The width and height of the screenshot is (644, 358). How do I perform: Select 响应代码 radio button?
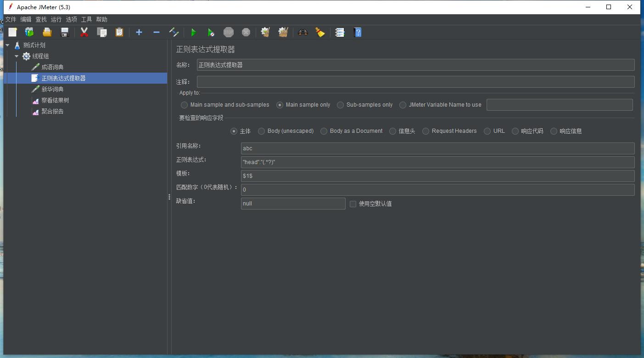tap(515, 131)
